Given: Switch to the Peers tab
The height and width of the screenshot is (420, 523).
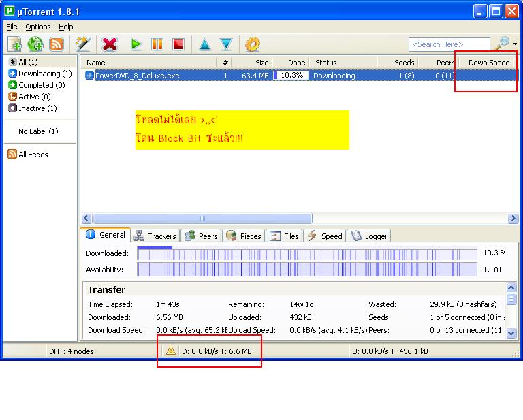Looking at the screenshot, I should [201, 236].
